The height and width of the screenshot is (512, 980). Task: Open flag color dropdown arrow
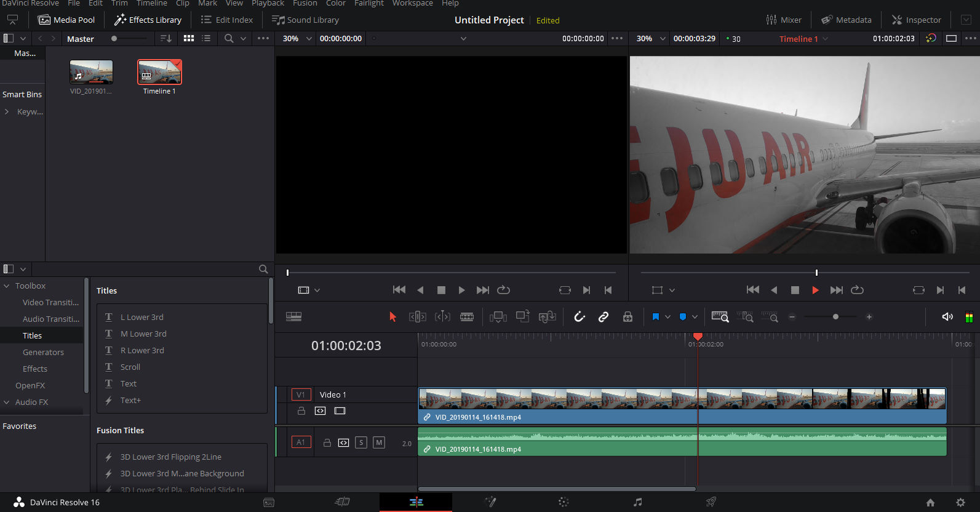click(667, 317)
